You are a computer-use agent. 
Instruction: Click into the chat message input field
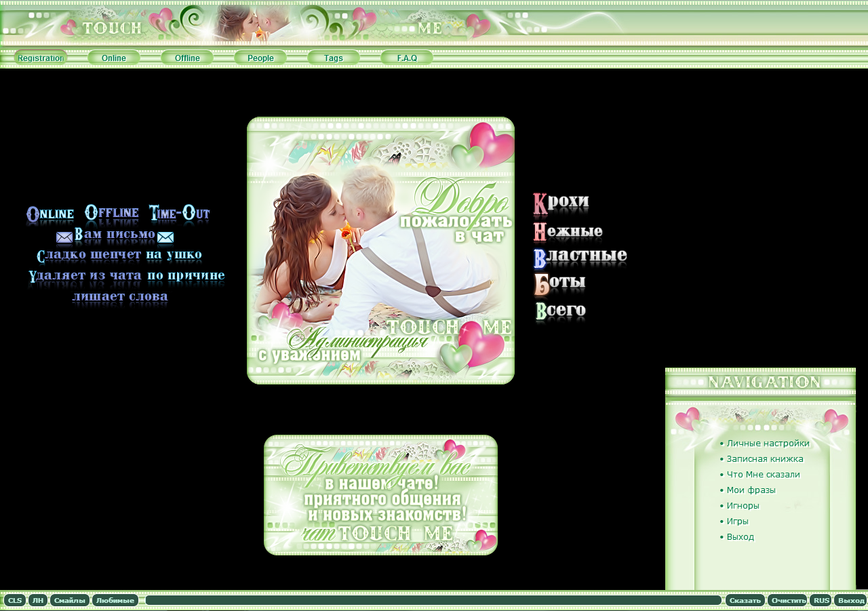pyautogui.click(x=433, y=600)
